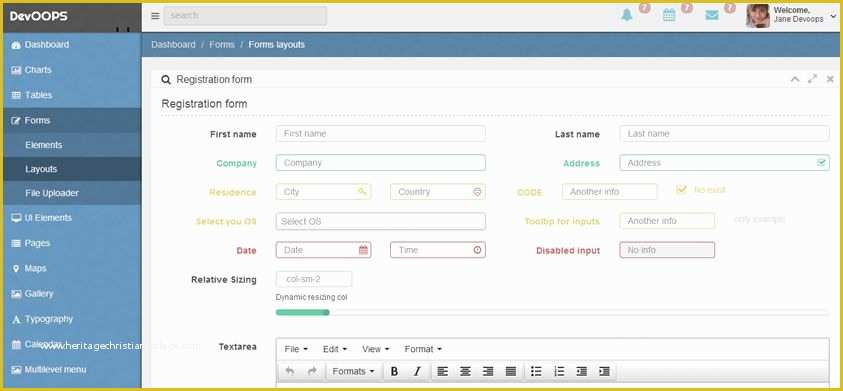Click the Forms layouts breadcrumb
843x391 pixels.
pos(276,45)
